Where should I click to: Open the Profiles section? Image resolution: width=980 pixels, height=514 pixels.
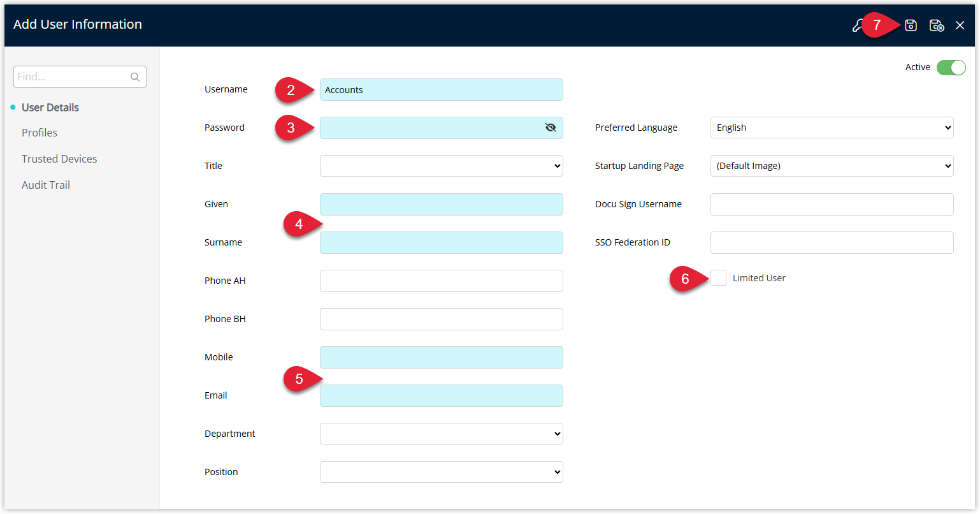tap(40, 133)
